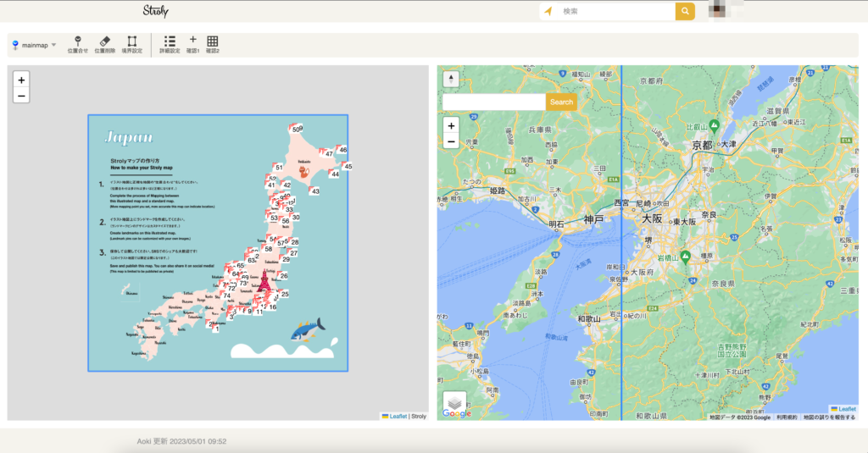Click the 奈良 city label
This screenshot has height=453, width=868.
709,214
